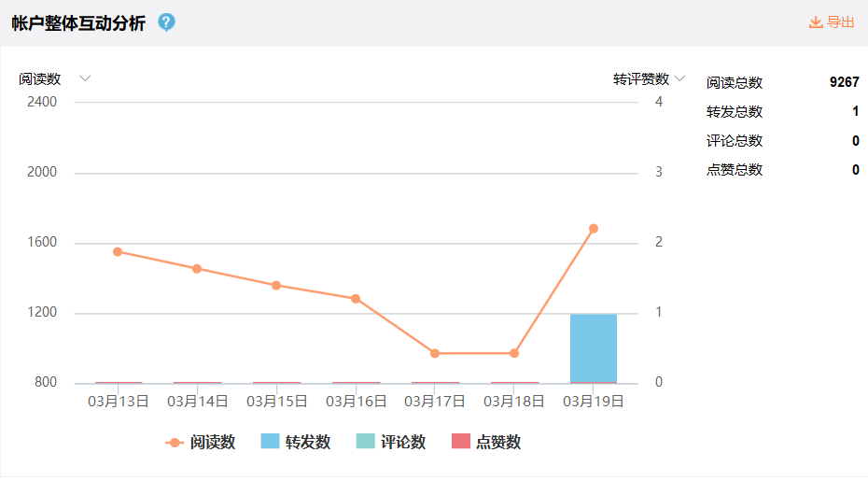The height and width of the screenshot is (481, 868).
Task: Click the export download icon
Action: point(816,22)
